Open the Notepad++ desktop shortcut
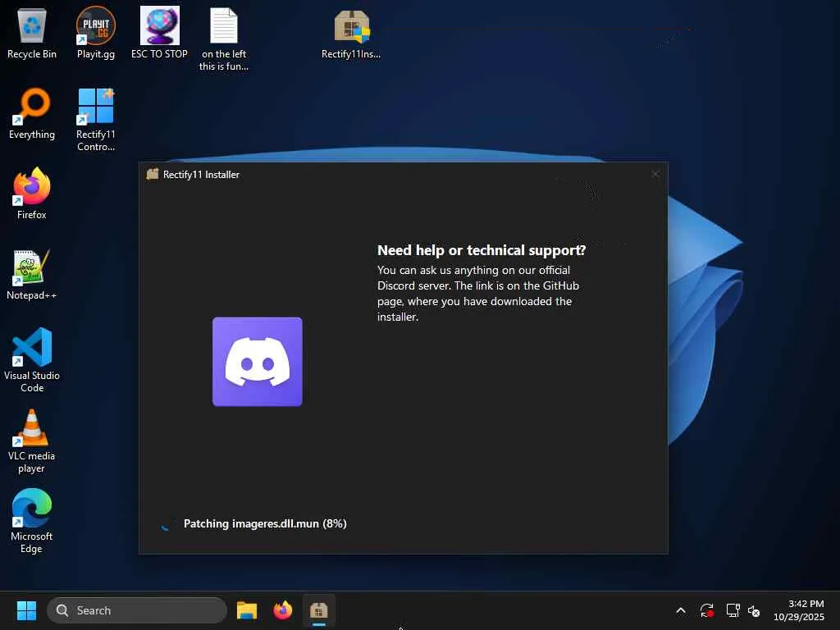Viewport: 840px width, 630px height. [x=32, y=274]
